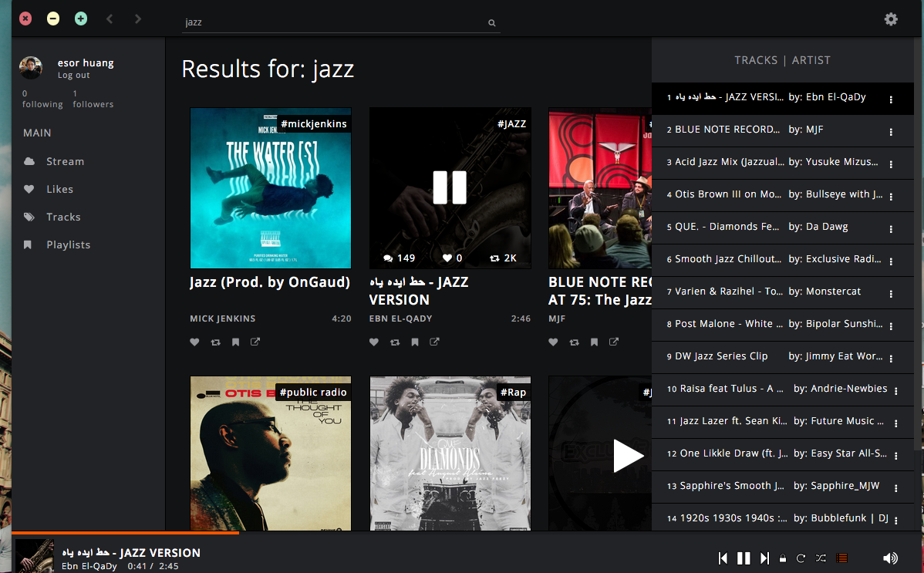This screenshot has width=924, height=573.
Task: Open settings gear icon
Action: 891,19
